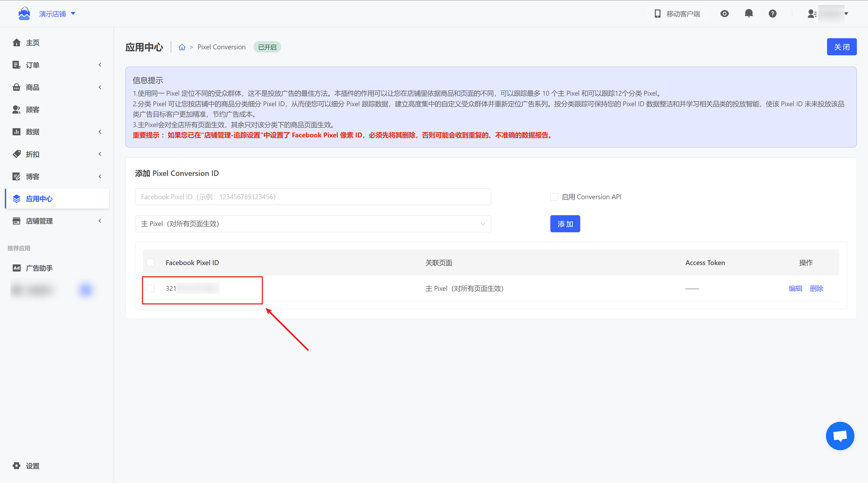Click the Facebook Pixel ID input field
The height and width of the screenshot is (483, 868).
pyautogui.click(x=313, y=197)
